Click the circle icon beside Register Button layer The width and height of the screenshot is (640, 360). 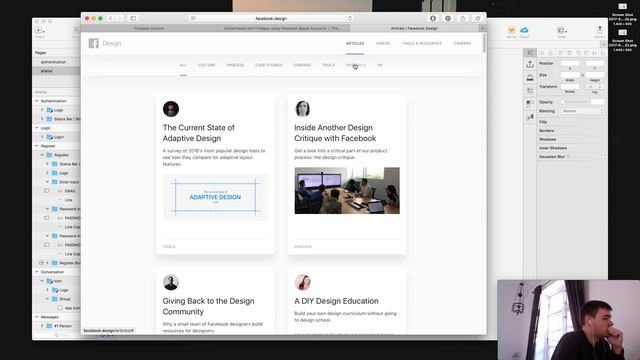[x=41, y=263]
